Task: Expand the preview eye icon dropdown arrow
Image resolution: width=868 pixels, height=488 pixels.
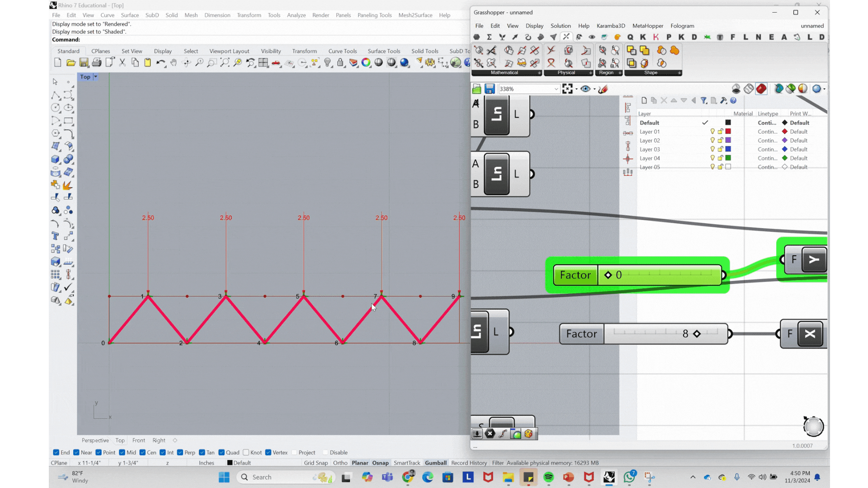Action: tap(594, 89)
